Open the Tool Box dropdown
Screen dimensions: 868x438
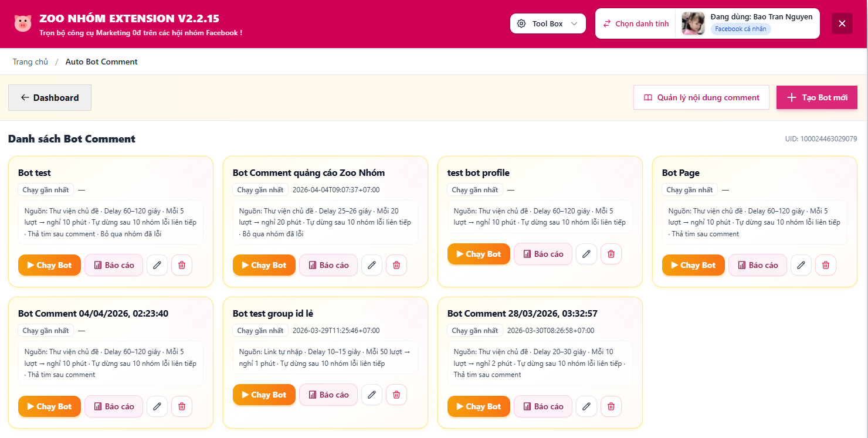[548, 23]
